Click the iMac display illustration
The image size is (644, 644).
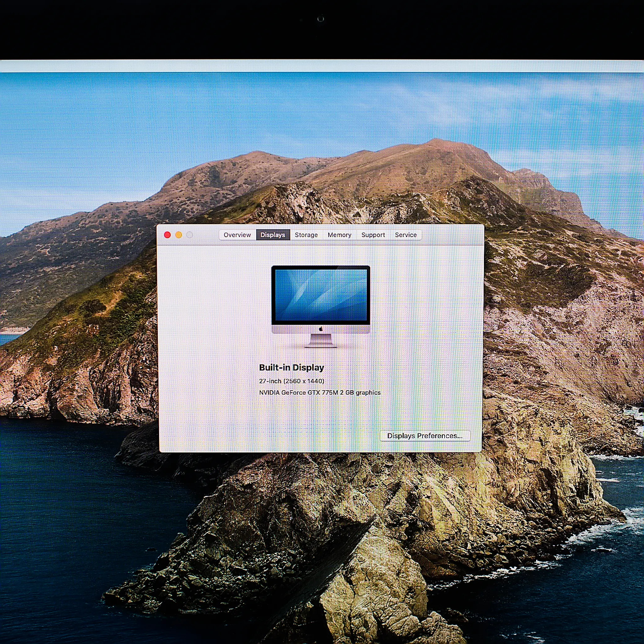tap(321, 306)
